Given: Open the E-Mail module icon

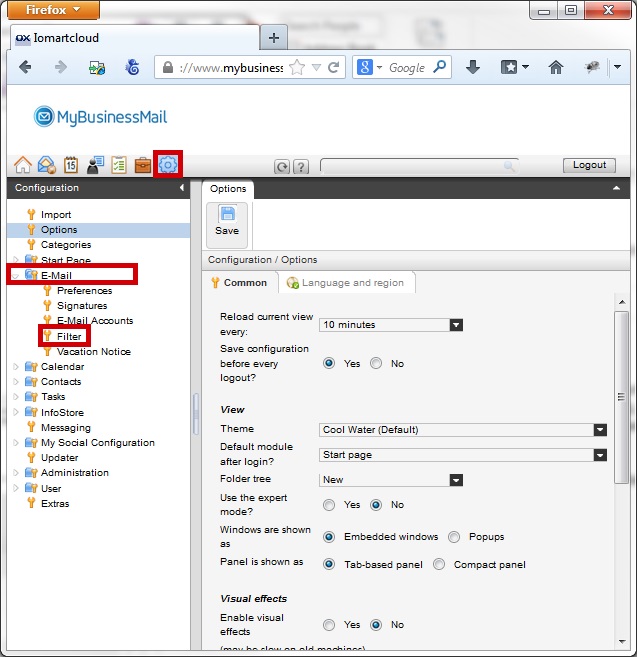Looking at the screenshot, I should (x=46, y=165).
